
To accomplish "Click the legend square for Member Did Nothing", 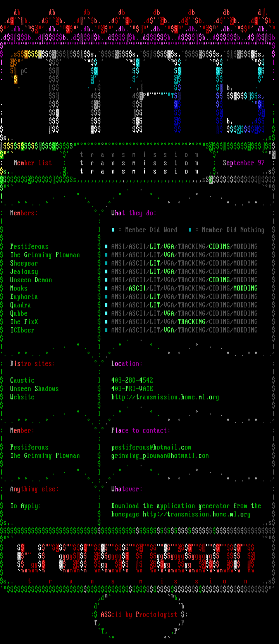I will 190,230.
